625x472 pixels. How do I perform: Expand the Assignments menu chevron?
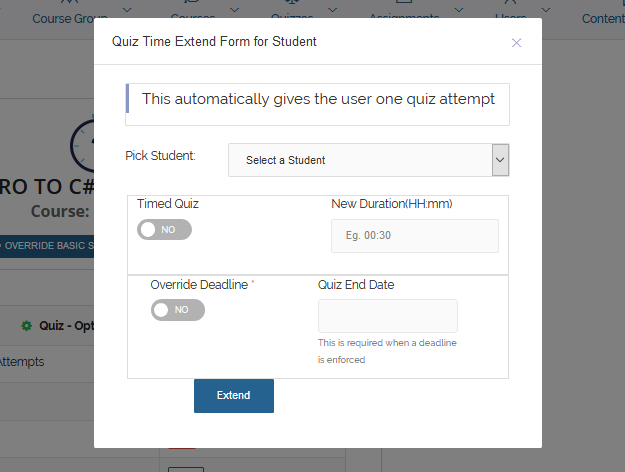(459, 10)
